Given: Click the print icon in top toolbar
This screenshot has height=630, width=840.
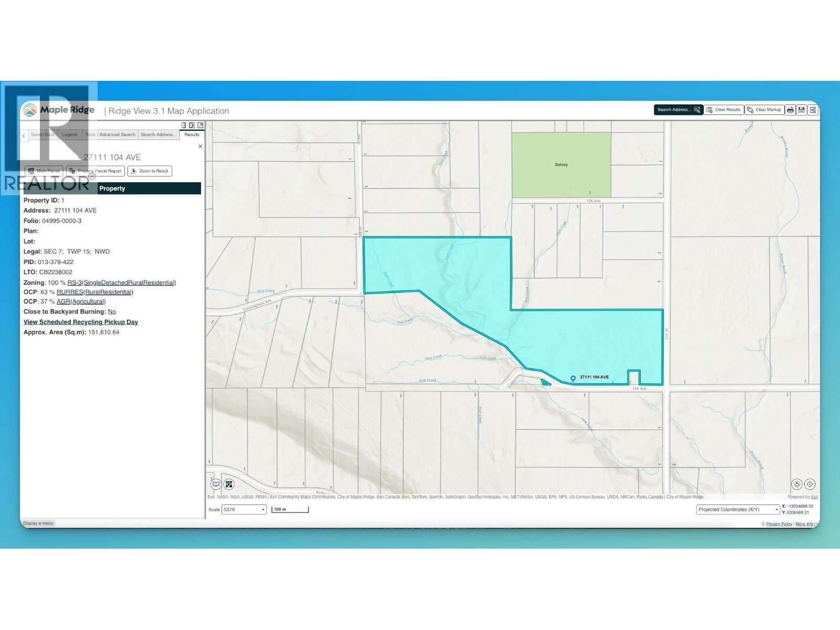Looking at the screenshot, I should click(790, 110).
